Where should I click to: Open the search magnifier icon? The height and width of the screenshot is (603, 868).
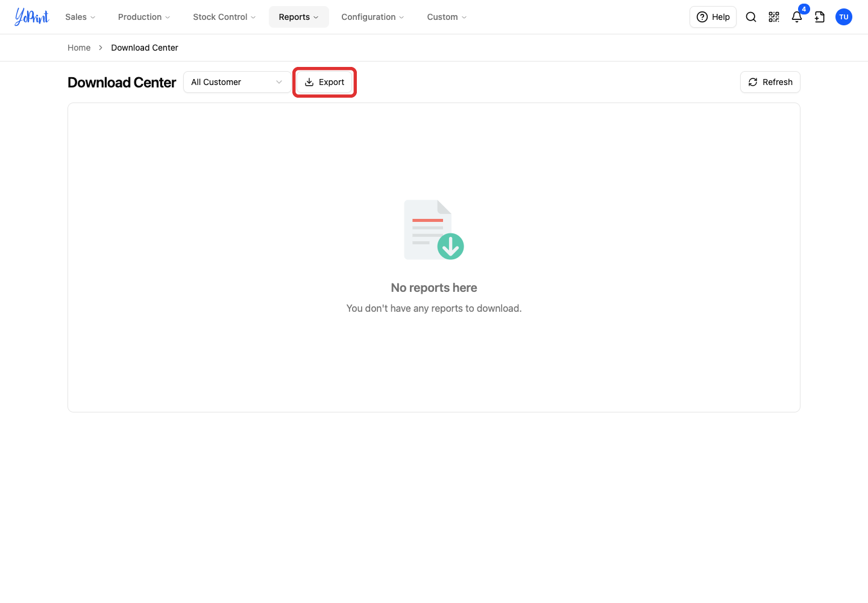point(751,17)
